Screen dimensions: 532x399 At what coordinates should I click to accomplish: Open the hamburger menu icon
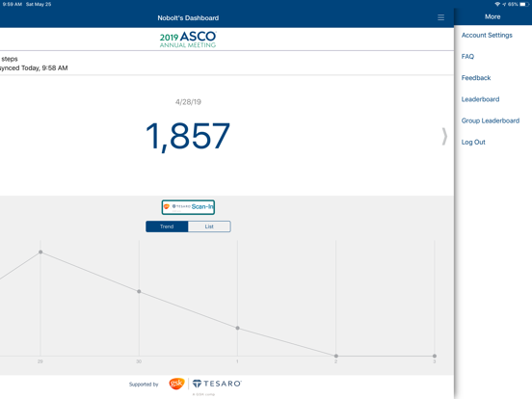click(x=440, y=17)
